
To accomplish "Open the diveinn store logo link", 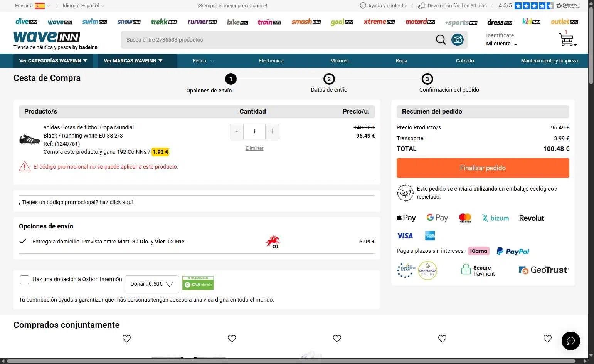I will click(26, 22).
